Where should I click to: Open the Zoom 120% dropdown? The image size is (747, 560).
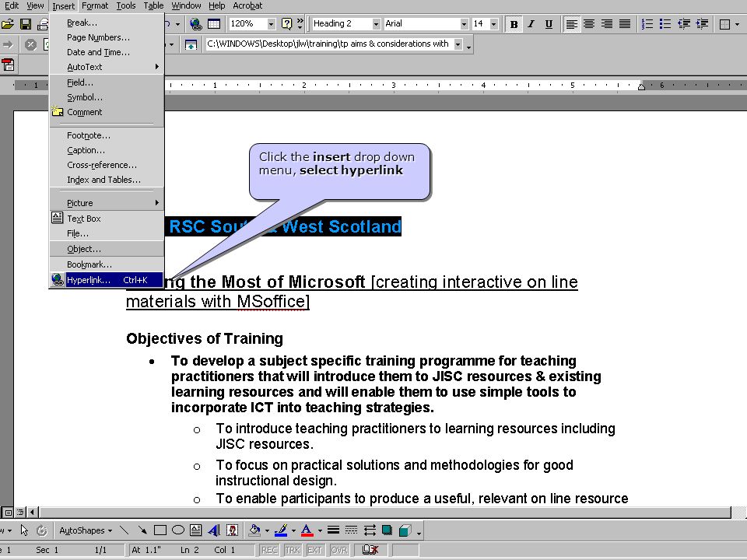click(271, 24)
